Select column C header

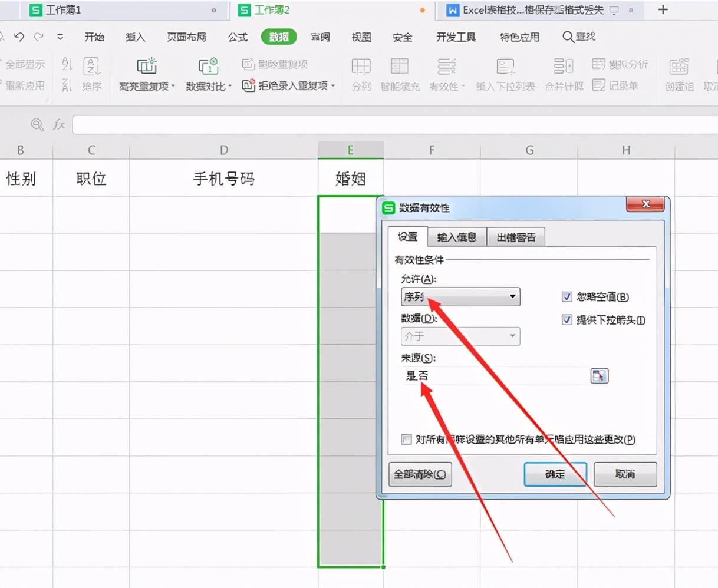91,150
